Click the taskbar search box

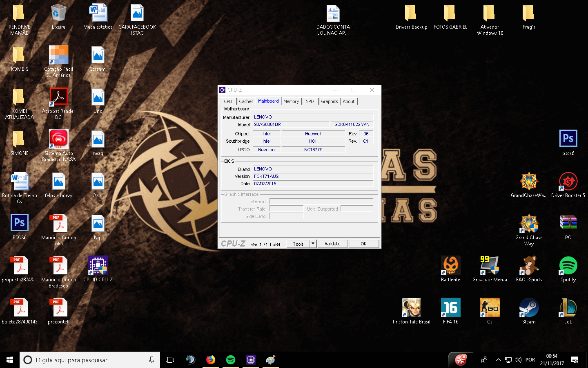point(90,360)
